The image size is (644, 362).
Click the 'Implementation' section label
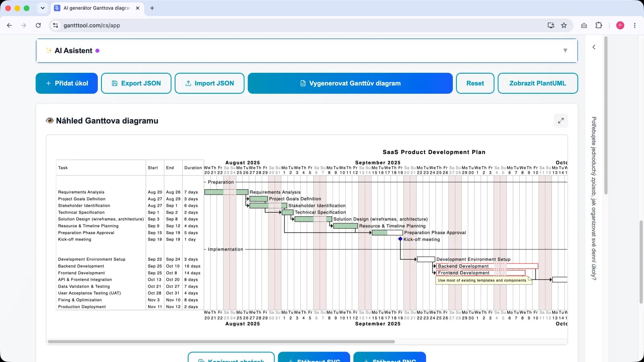(225, 249)
